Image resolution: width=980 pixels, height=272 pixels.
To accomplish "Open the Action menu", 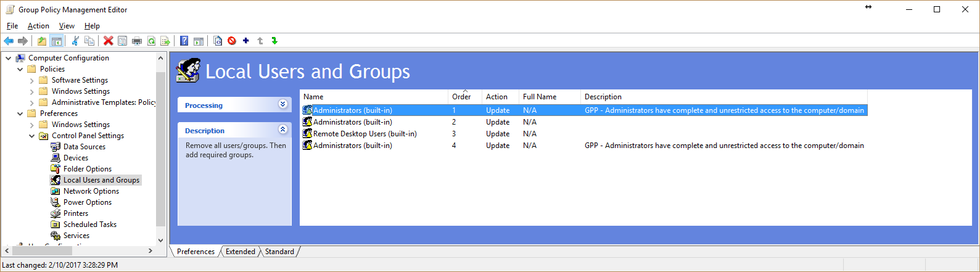I will [x=38, y=26].
